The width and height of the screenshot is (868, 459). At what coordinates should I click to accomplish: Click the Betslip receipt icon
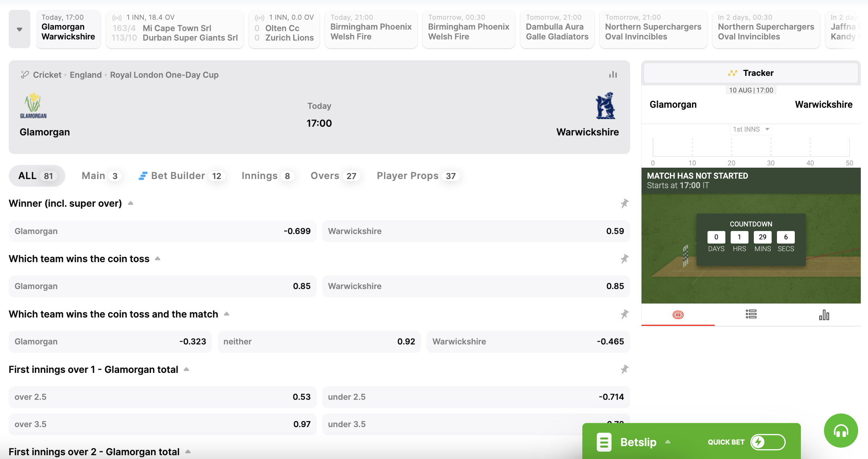604,442
